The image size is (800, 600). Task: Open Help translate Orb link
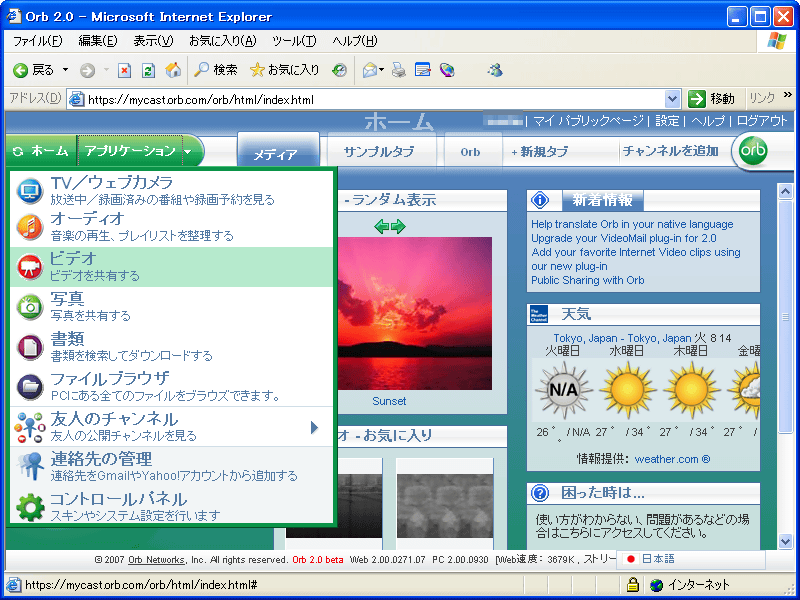click(632, 224)
